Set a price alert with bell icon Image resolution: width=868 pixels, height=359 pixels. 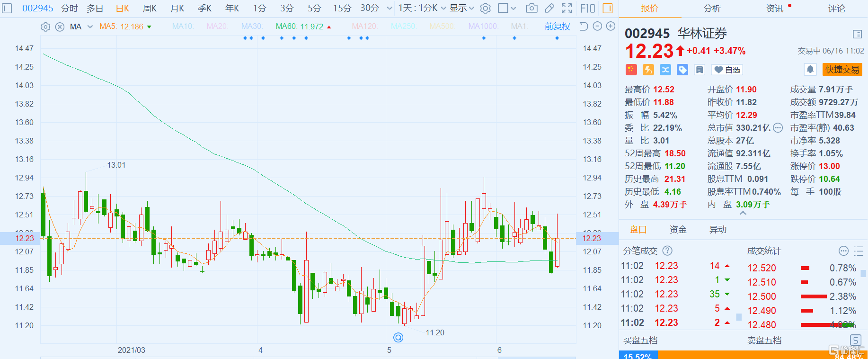point(810,70)
